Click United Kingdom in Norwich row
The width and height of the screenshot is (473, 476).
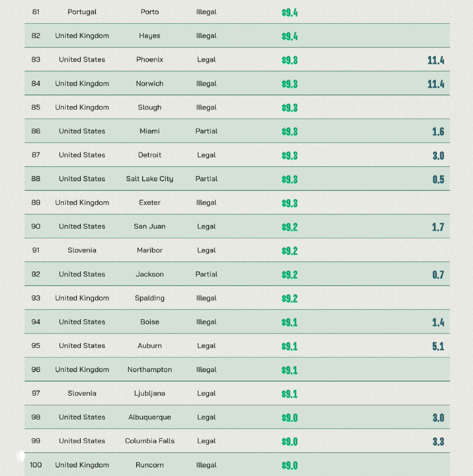tap(82, 84)
